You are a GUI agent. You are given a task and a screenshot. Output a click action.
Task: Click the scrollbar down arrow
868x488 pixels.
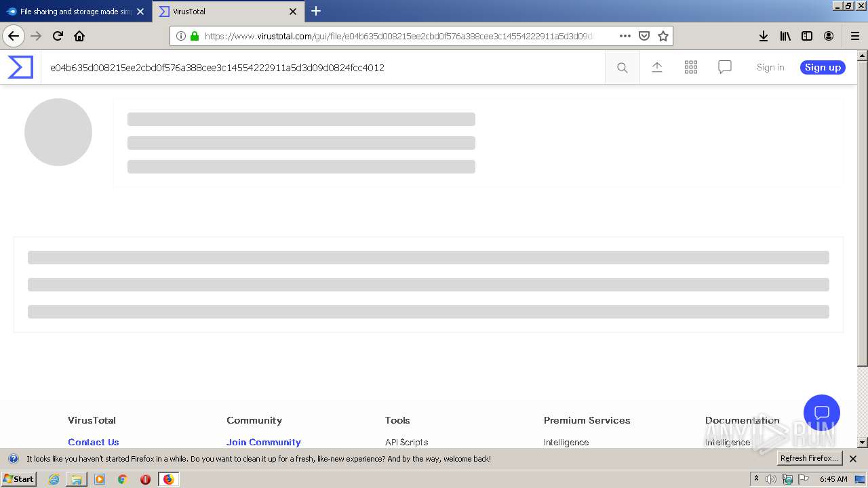[863, 443]
